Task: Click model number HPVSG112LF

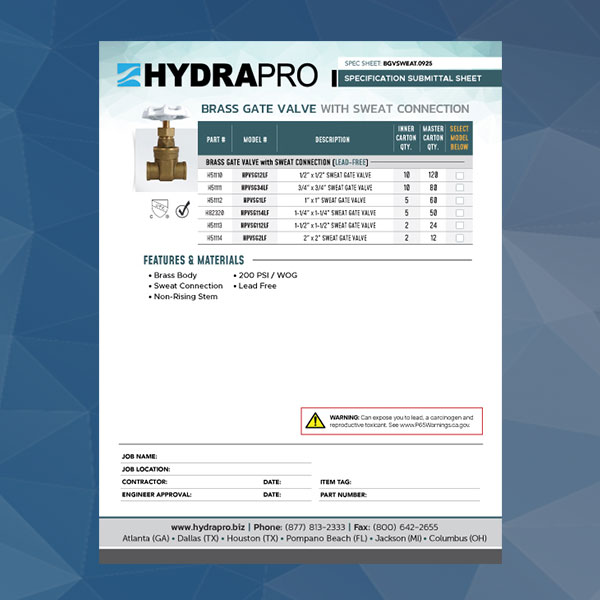Action: coord(255,225)
